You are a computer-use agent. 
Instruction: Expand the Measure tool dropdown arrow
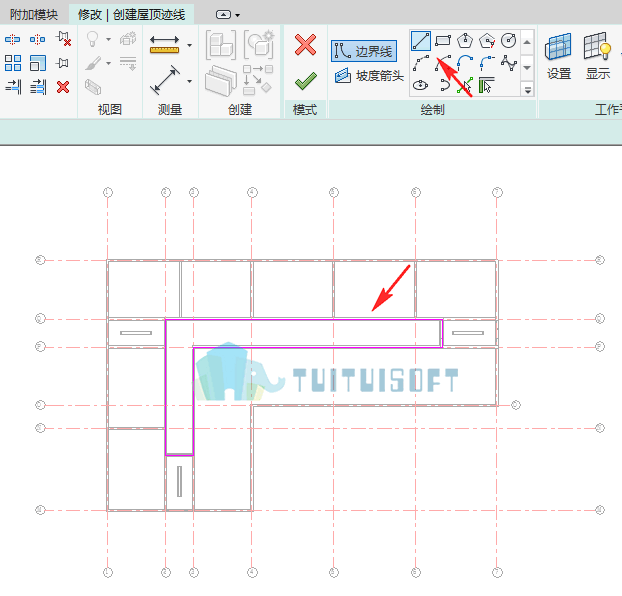click(x=190, y=45)
